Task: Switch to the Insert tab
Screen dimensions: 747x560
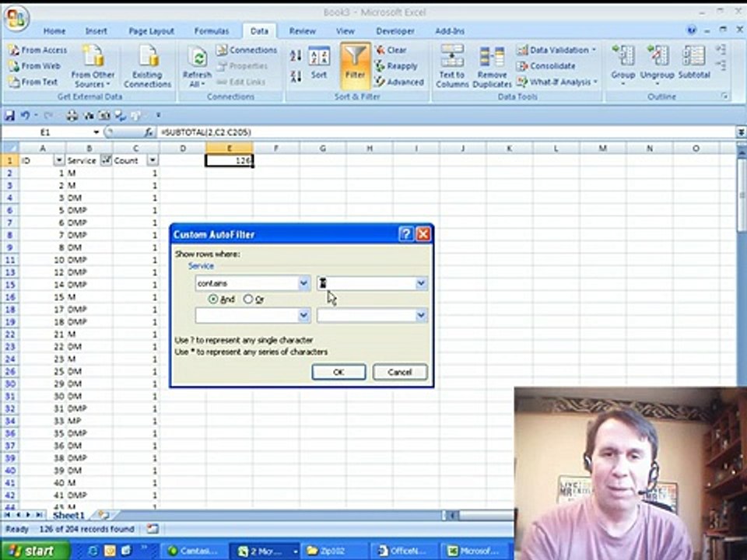Action: 96,31
